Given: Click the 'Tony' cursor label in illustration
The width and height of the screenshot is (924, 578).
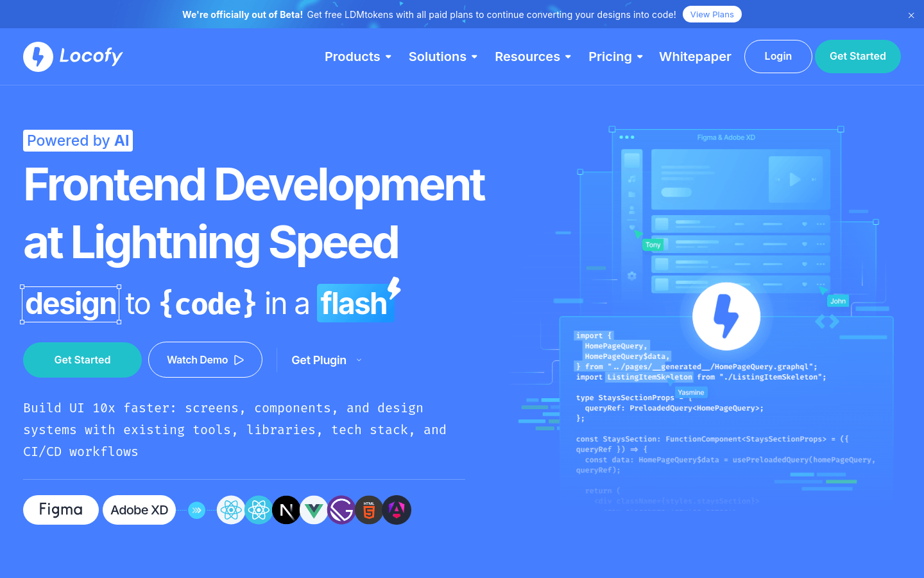Looking at the screenshot, I should pos(653,245).
